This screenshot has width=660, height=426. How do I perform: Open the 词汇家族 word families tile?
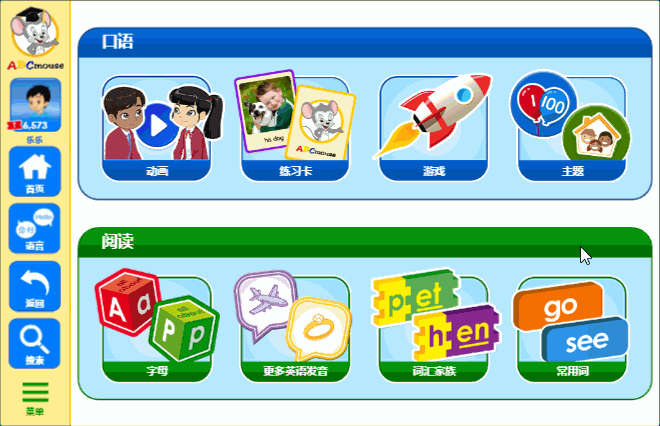tap(434, 326)
